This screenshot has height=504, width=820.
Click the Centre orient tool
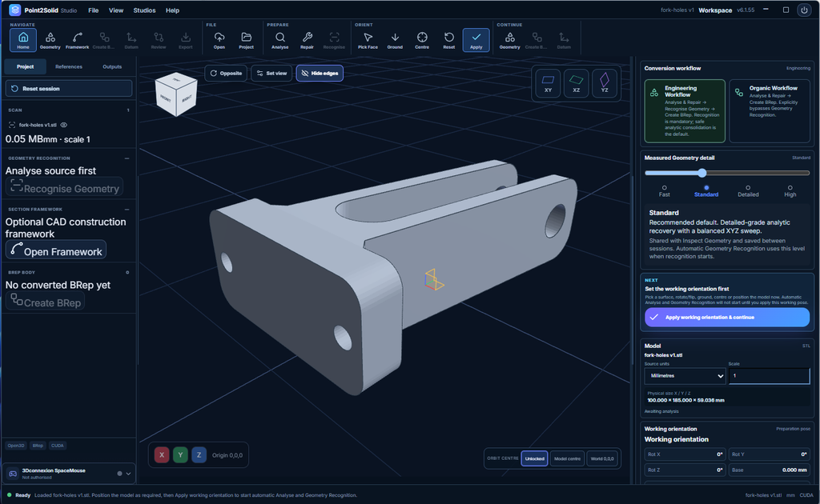(x=422, y=40)
